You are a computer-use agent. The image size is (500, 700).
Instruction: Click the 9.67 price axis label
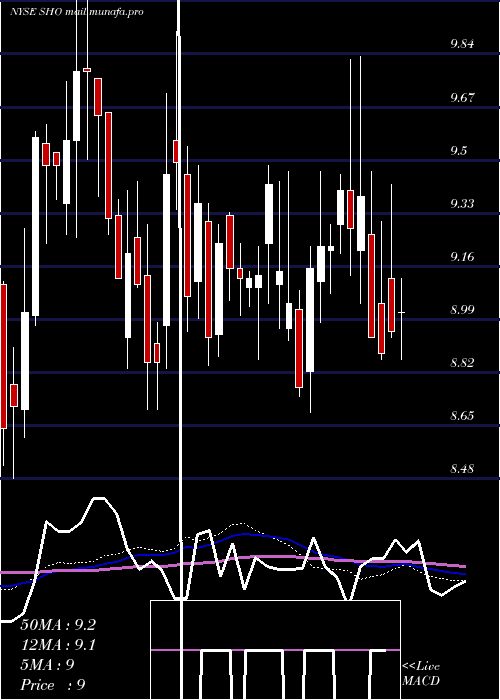462,97
